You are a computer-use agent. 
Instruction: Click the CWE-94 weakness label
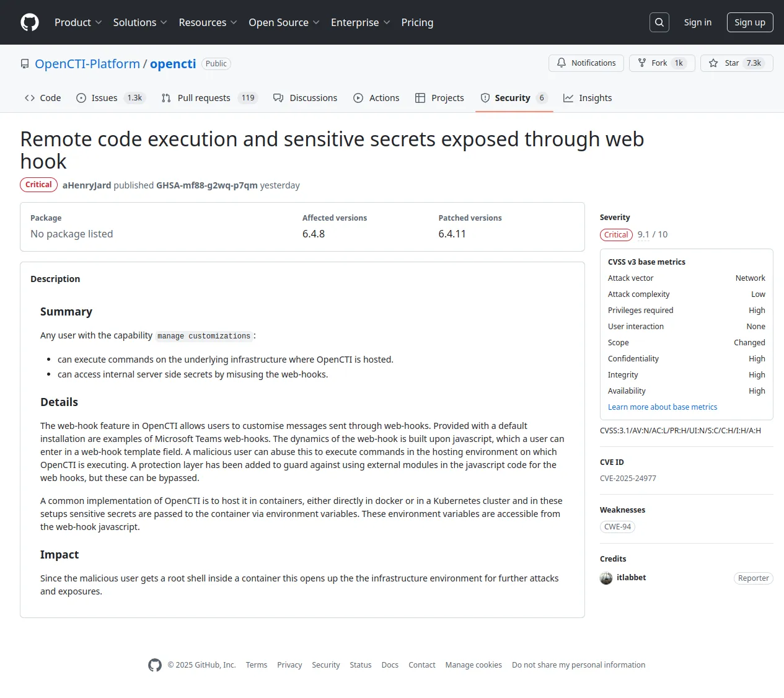click(x=617, y=527)
